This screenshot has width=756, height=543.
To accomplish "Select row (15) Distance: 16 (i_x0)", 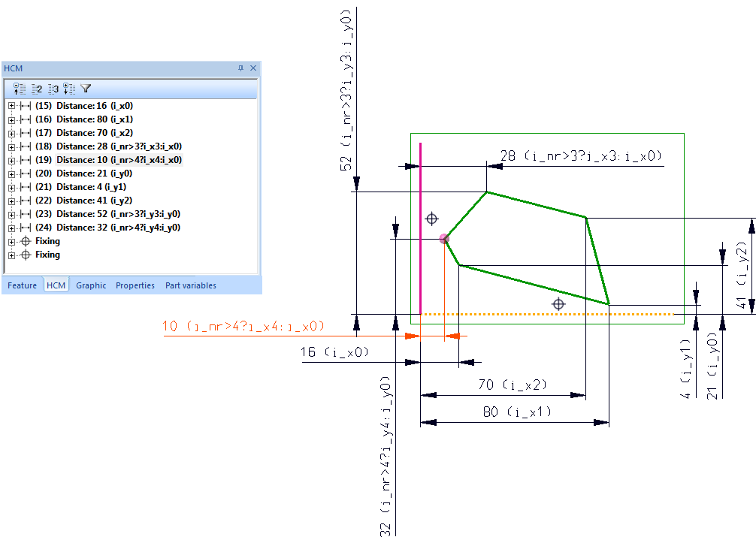I will [84, 105].
